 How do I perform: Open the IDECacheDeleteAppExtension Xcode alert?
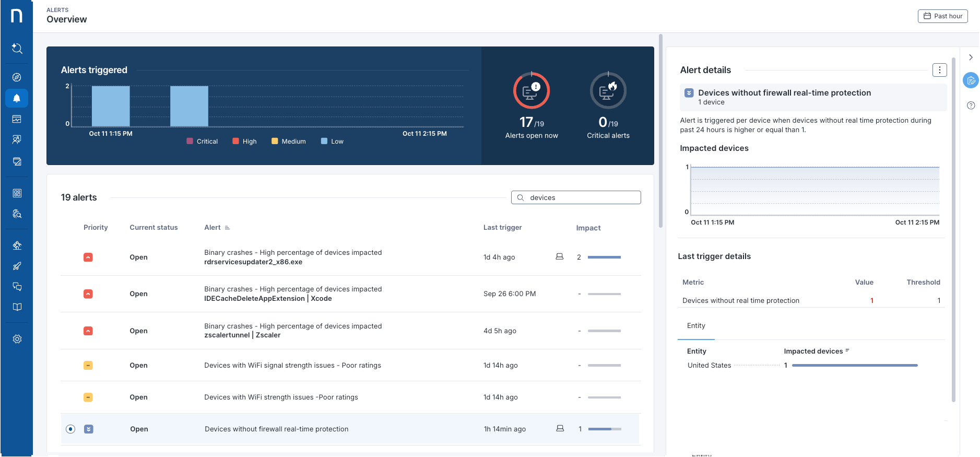350,294
